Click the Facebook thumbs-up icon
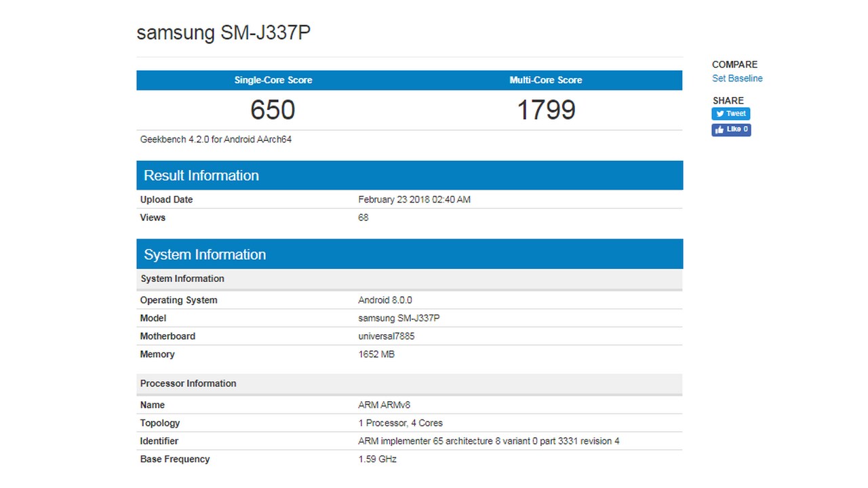868x488 pixels. point(719,129)
